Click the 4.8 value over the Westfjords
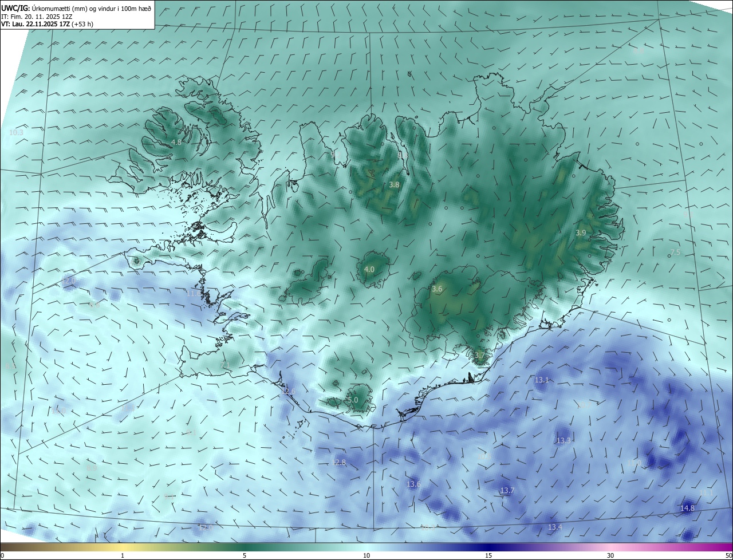733x560 pixels. pos(176,142)
